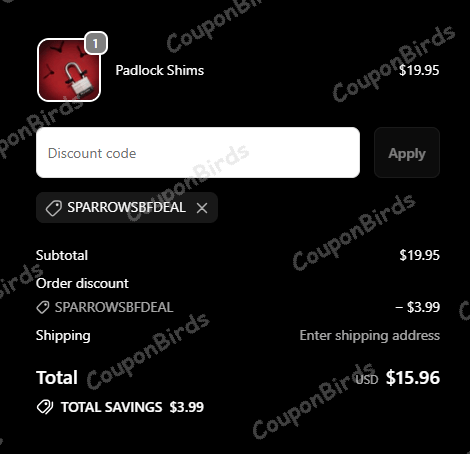470x454 pixels.
Task: Click the Apply discount button
Action: [x=407, y=153]
